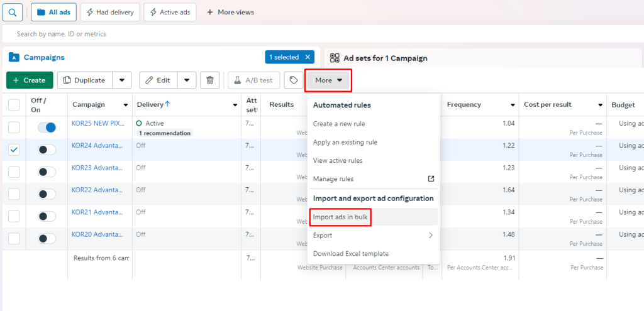Click the search magnifier icon

tap(13, 12)
